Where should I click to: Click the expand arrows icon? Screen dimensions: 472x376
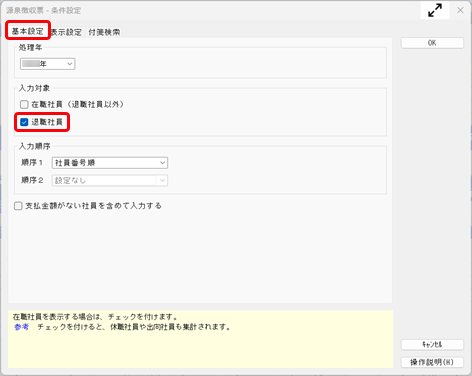pyautogui.click(x=435, y=10)
